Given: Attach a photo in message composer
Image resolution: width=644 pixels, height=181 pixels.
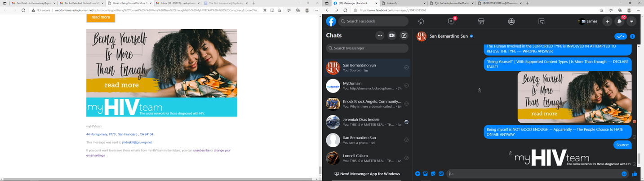Looking at the screenshot, I should pyautogui.click(x=425, y=174).
